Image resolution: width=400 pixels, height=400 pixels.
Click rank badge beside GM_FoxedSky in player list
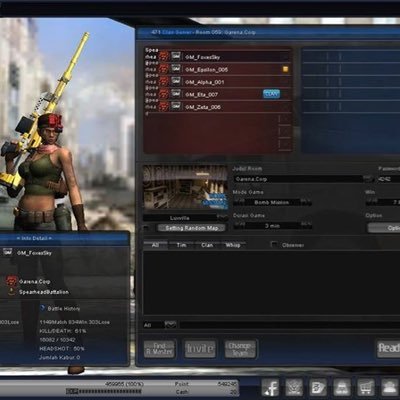coord(176,57)
